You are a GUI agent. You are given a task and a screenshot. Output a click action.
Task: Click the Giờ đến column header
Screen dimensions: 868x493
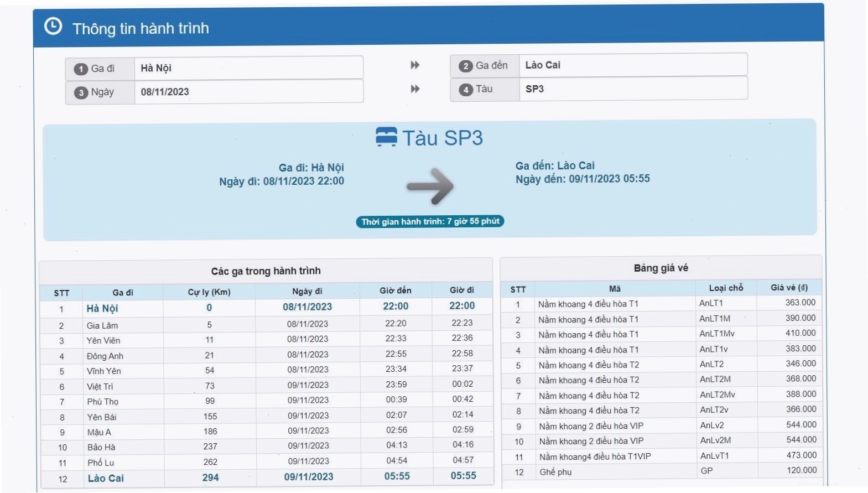[396, 290]
